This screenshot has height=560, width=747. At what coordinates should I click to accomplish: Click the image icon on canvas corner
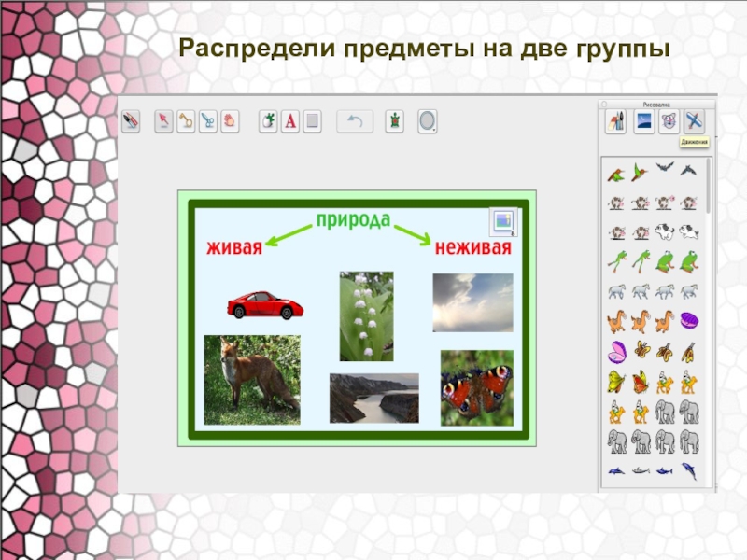503,220
